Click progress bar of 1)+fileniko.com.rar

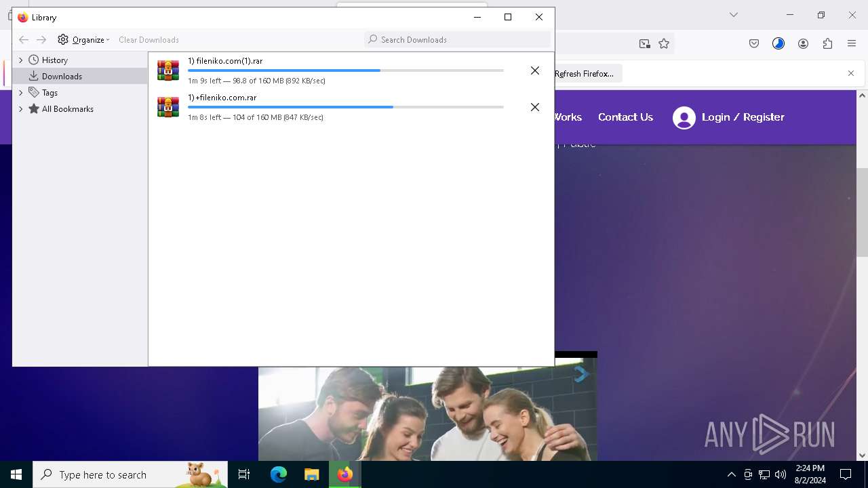click(x=345, y=107)
